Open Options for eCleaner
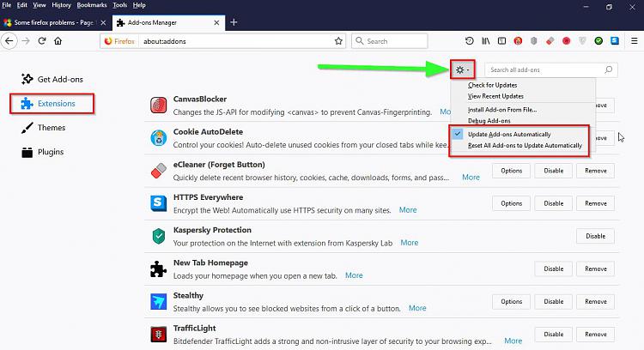 [x=512, y=171]
